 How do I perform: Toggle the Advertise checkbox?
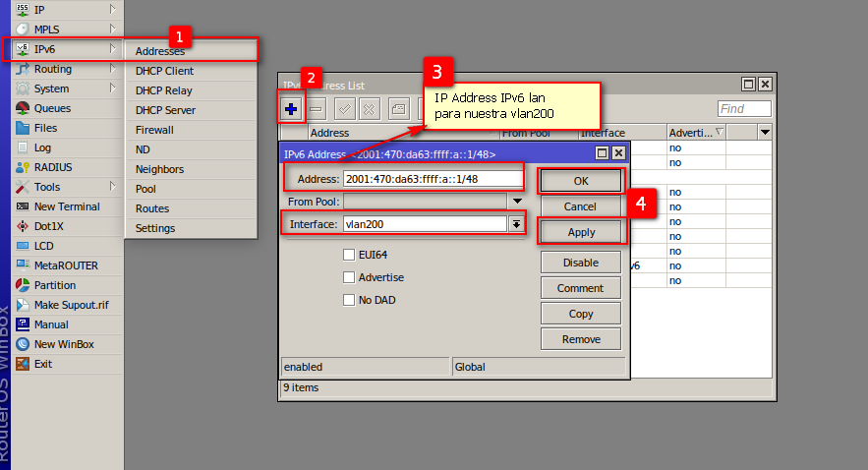[x=349, y=277]
